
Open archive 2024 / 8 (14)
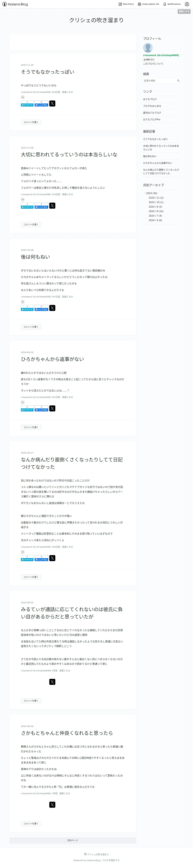pyautogui.click(x=156, y=211)
